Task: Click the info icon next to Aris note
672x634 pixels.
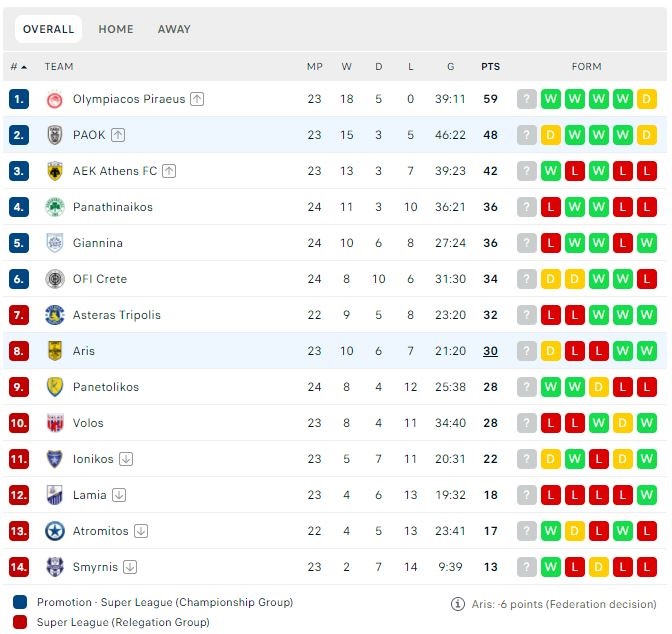Action: (x=458, y=604)
